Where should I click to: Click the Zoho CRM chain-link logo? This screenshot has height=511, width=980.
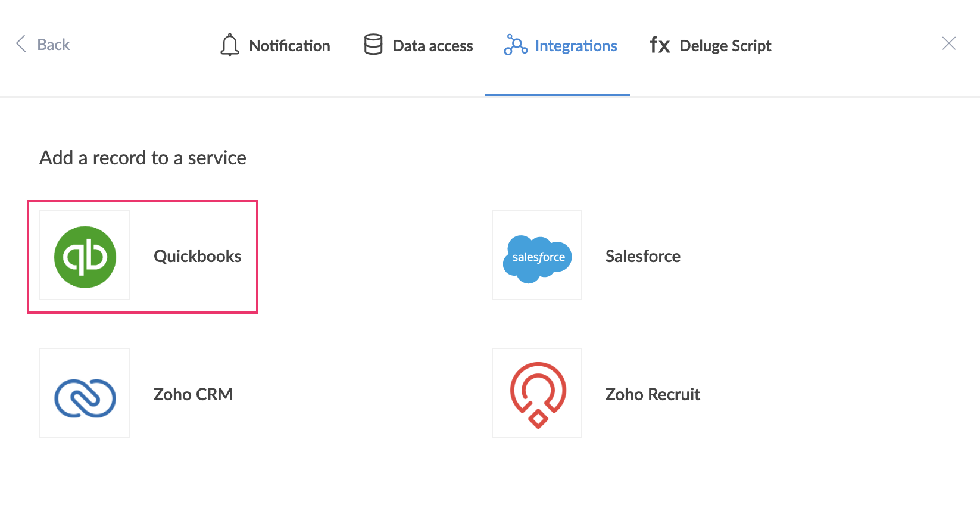(85, 397)
